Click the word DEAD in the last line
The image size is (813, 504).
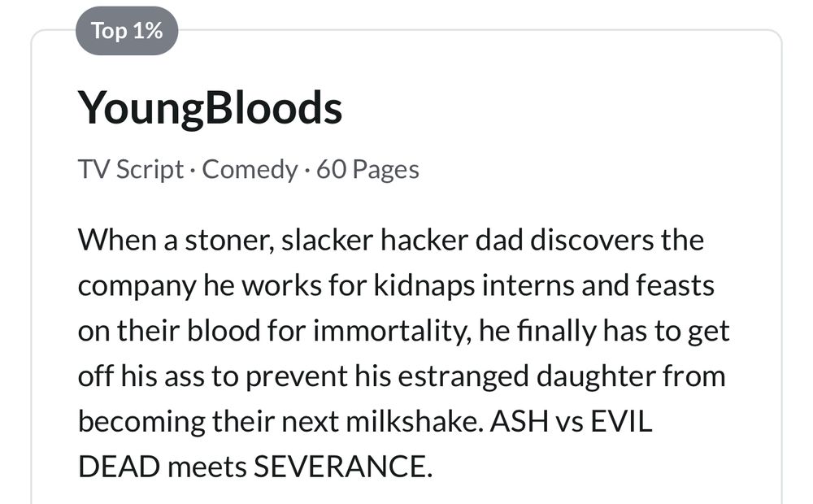[x=119, y=466]
